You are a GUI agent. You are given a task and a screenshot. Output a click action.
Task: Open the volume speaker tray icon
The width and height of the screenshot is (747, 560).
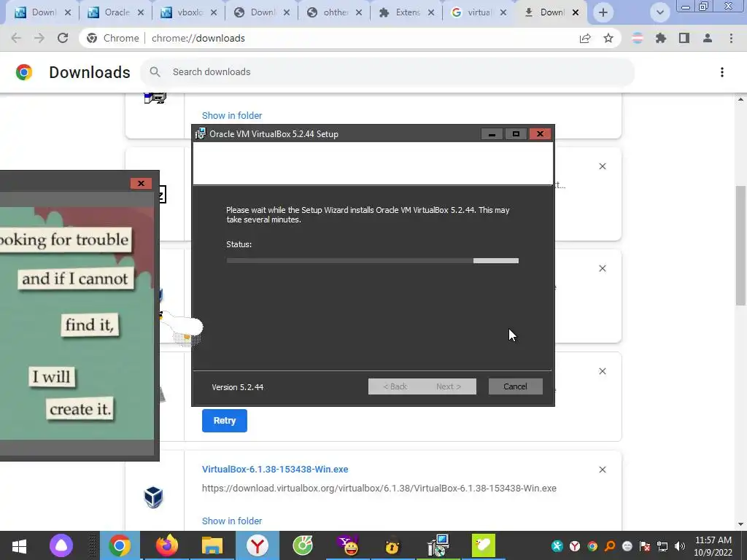[680, 546]
